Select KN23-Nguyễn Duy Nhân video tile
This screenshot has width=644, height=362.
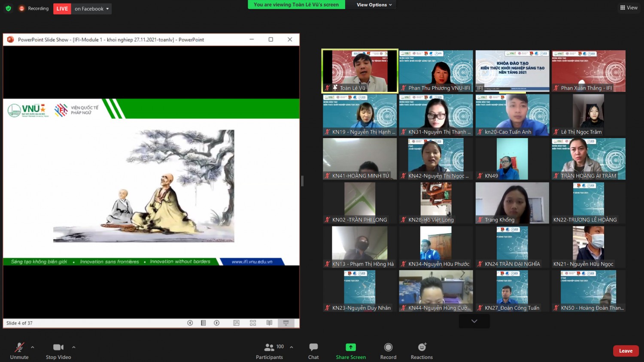360,291
